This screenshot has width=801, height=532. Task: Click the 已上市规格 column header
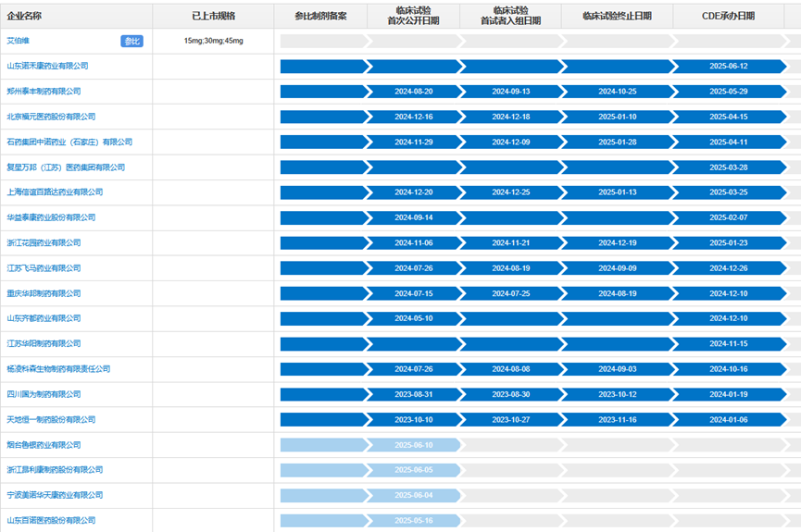pyautogui.click(x=214, y=16)
